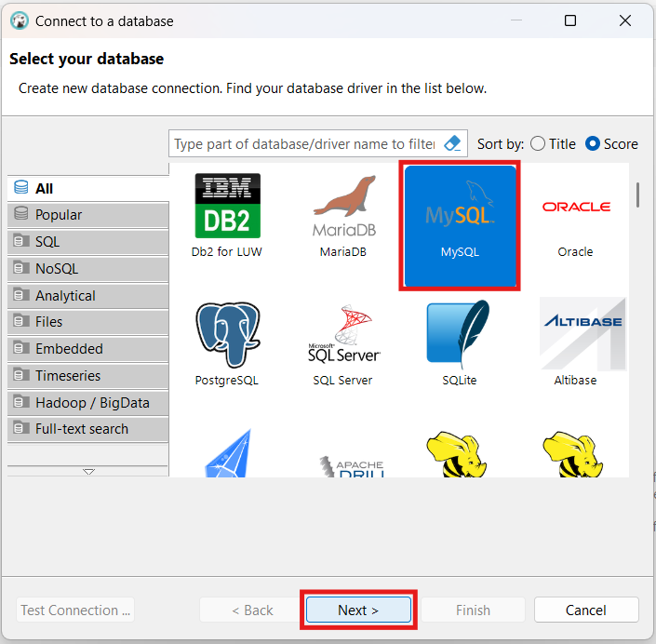Click the Finish button
Image resolution: width=656 pixels, height=644 pixels.
pyautogui.click(x=473, y=610)
